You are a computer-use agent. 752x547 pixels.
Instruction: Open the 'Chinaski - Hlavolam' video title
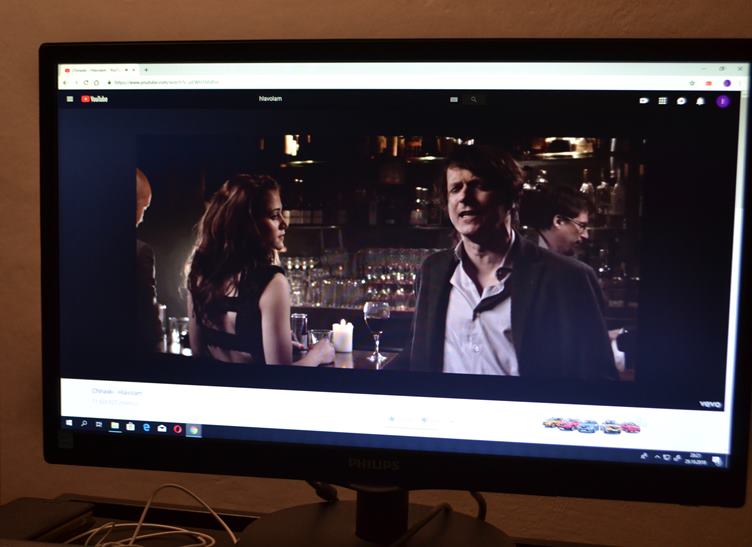[x=117, y=392]
